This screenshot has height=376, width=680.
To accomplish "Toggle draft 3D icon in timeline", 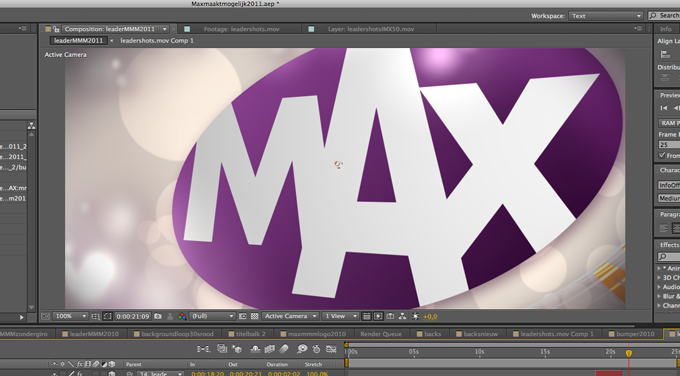I will (237, 349).
